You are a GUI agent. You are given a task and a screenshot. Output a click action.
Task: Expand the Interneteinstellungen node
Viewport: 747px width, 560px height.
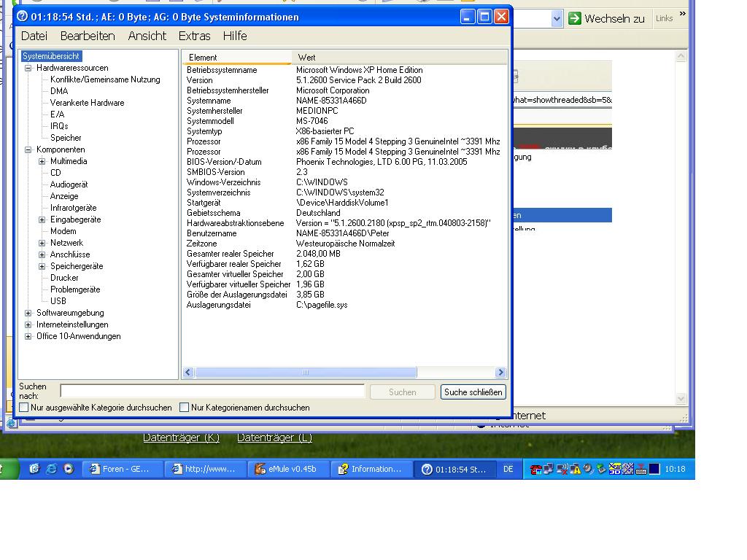[x=28, y=324]
